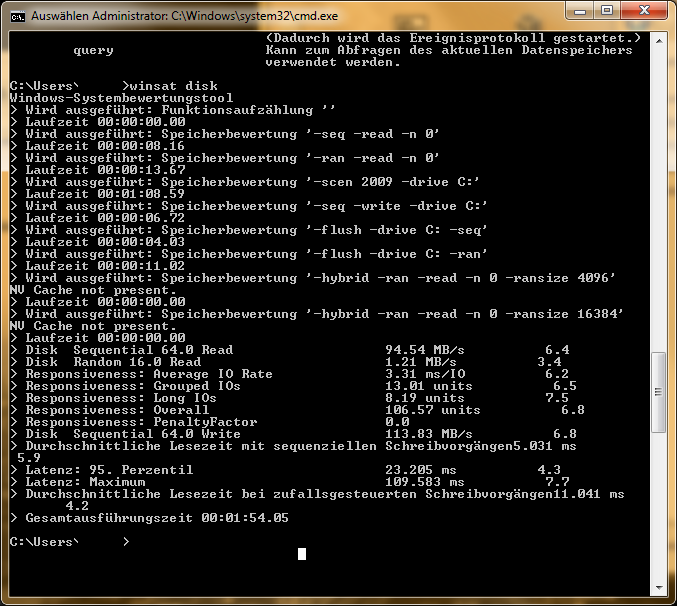Image resolution: width=677 pixels, height=606 pixels.
Task: Click 'Gesamtausführungszeit 00:01:54.05' line
Action: (x=149, y=518)
